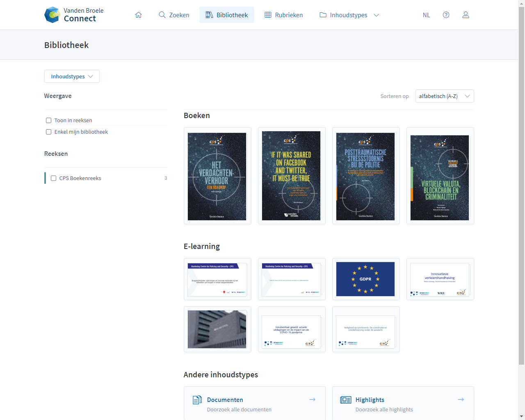Open the Highlights link
Viewport: 525px width, 420px height.
[x=370, y=399]
